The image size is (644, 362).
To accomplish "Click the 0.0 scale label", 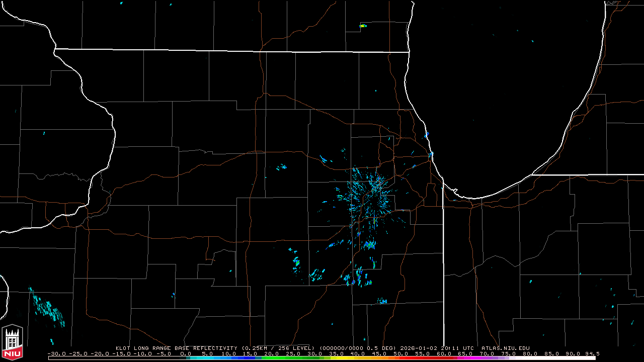I will [186, 353].
